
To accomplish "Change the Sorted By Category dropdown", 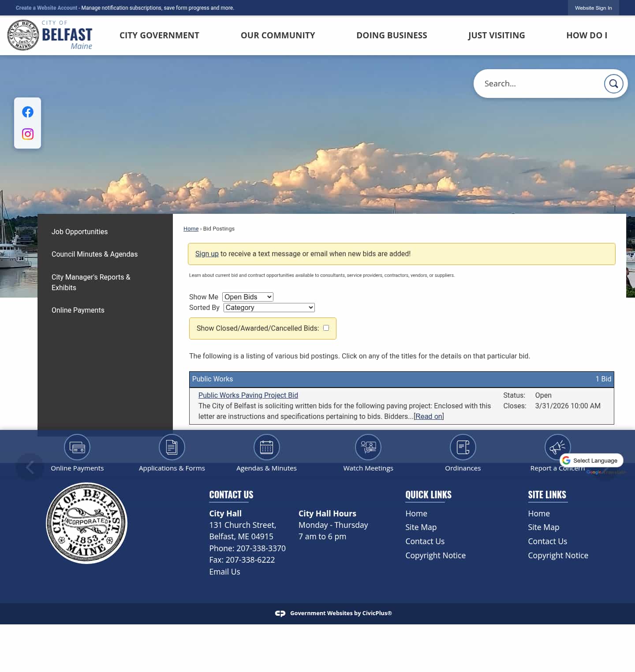I will point(269,307).
